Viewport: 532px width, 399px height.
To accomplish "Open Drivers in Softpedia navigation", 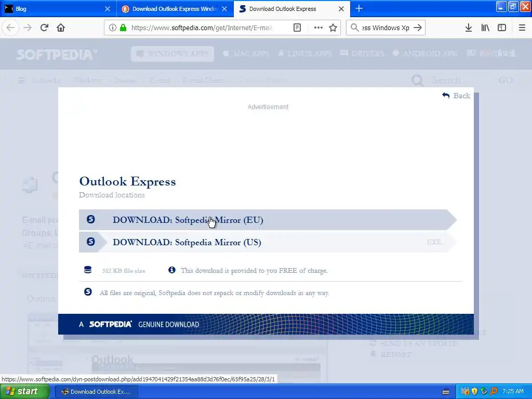I will (362, 54).
